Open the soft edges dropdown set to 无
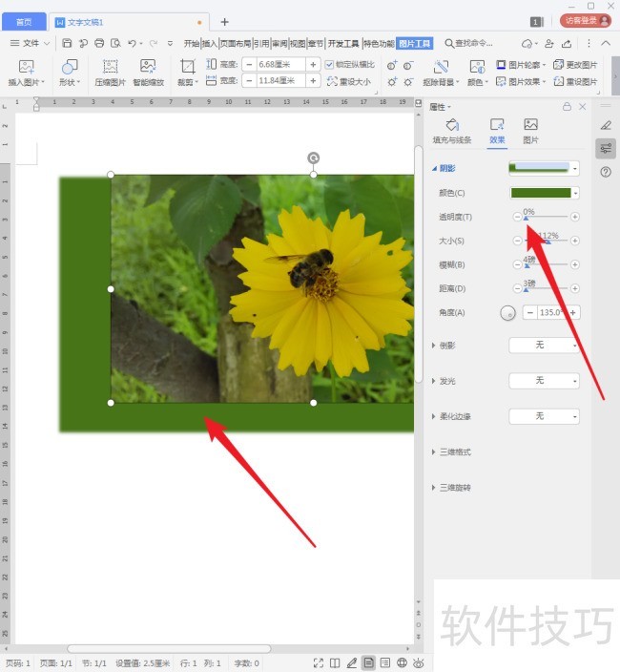Screen dimensions: 620x672 pyautogui.click(x=544, y=416)
